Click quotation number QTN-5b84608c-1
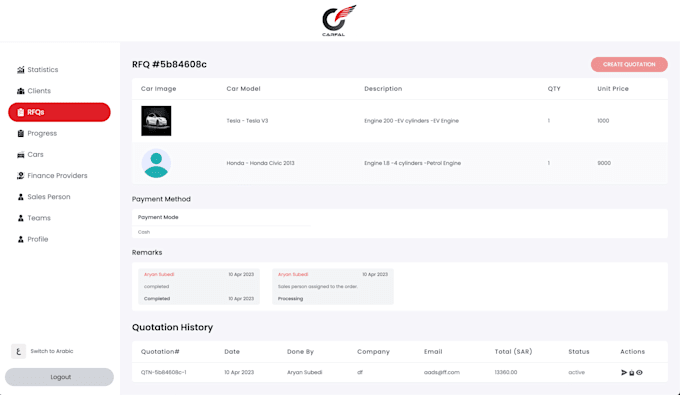This screenshot has height=395, width=680. [163, 372]
